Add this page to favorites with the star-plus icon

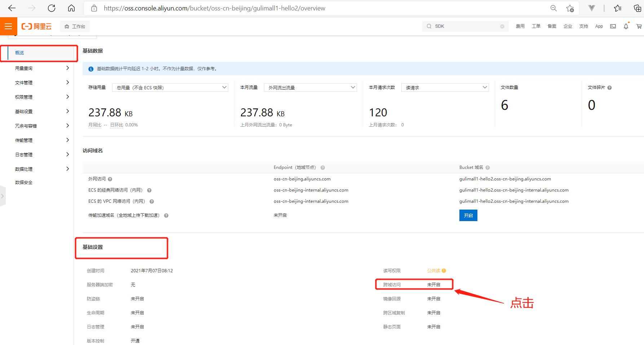570,8
